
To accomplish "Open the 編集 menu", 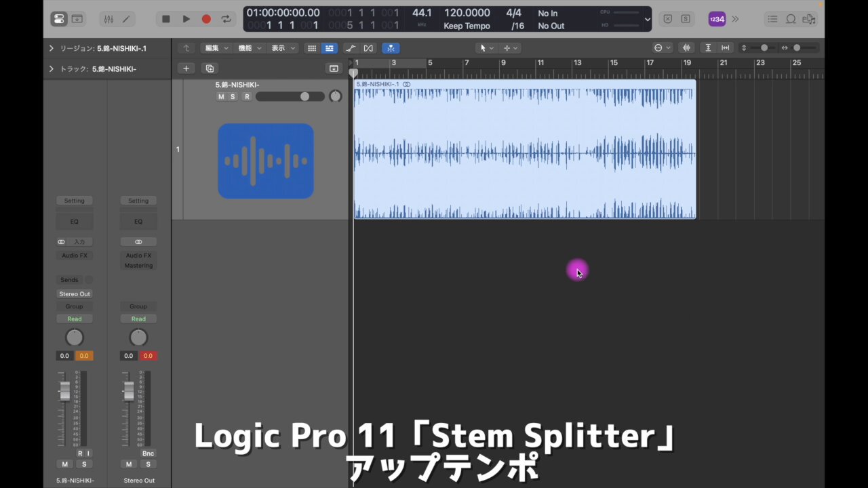I will click(x=217, y=48).
